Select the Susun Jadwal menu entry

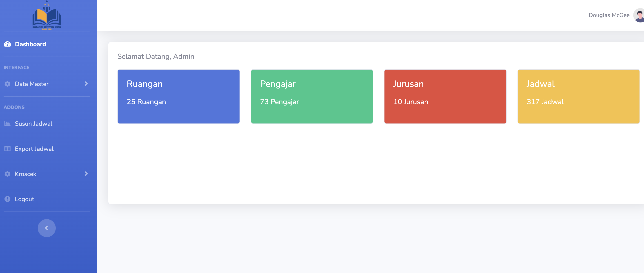point(33,123)
